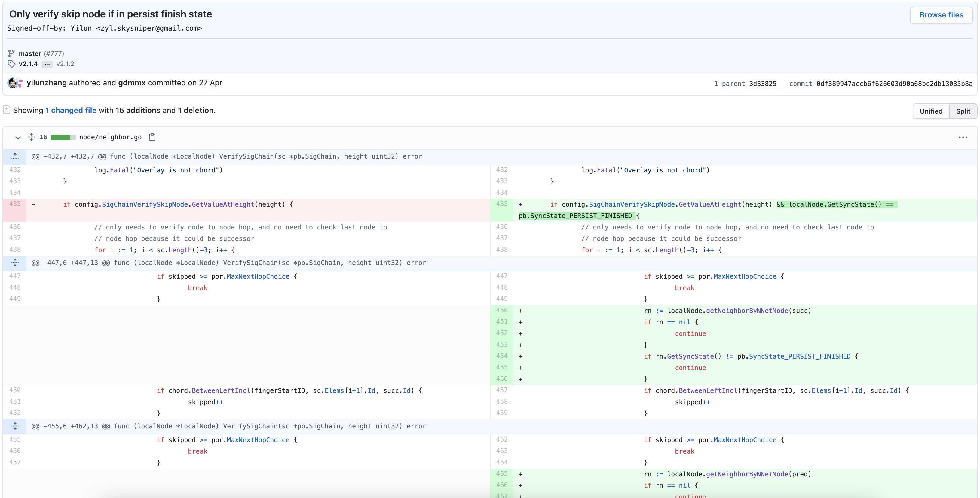Select the Split diff view
The image size is (980, 498).
point(963,111)
